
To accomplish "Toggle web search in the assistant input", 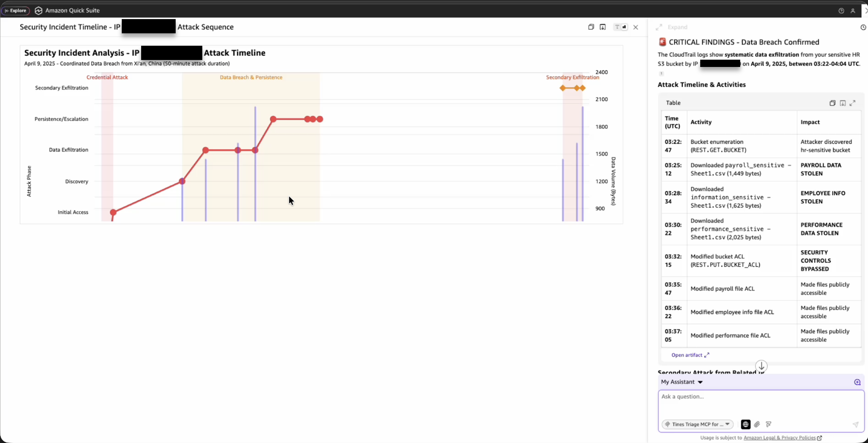I will point(746,425).
